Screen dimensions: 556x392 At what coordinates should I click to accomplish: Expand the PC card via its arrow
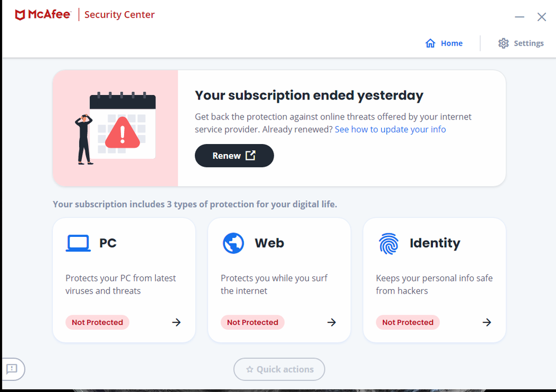point(176,322)
